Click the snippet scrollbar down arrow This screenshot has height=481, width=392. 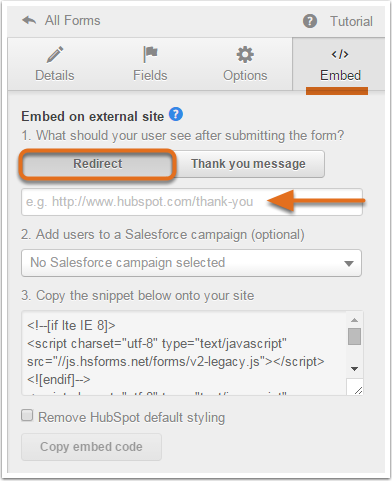click(x=354, y=369)
